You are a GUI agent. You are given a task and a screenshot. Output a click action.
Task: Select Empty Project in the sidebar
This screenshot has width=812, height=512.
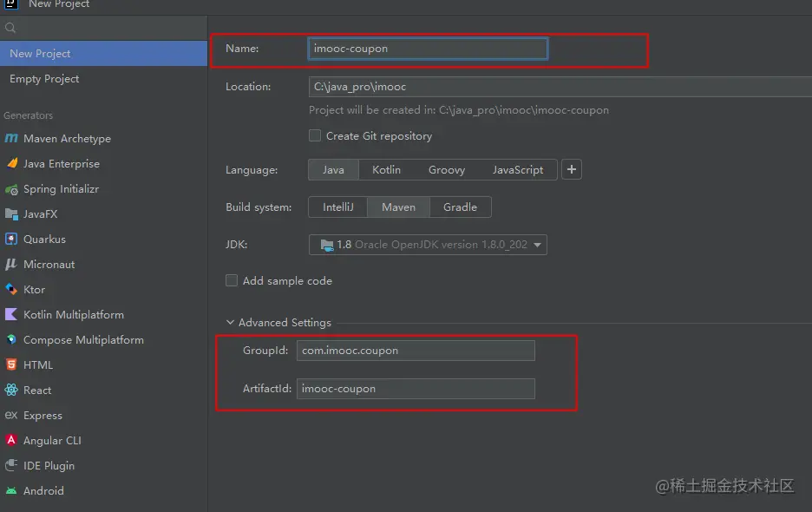[x=44, y=79]
